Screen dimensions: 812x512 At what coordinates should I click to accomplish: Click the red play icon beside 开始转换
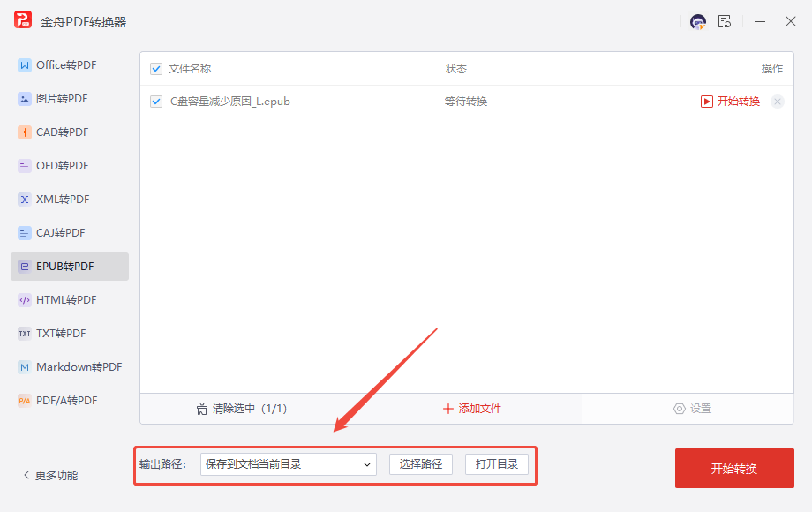coord(707,102)
